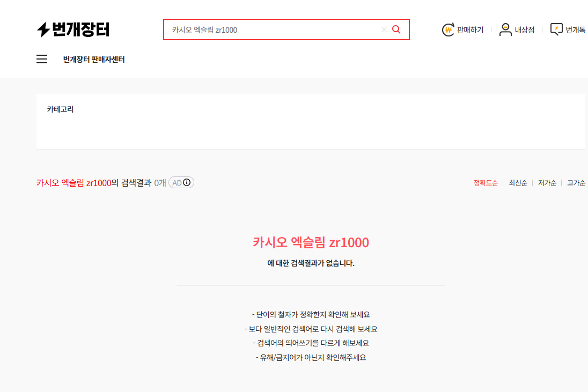This screenshot has height=392, width=588.
Task: Open the 번개장터 logo home link
Action: [x=73, y=29]
